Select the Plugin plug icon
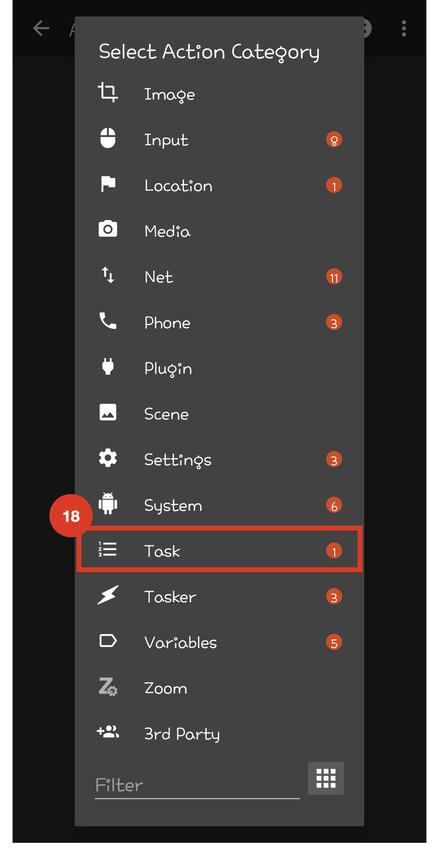This screenshot has width=439, height=868. tap(108, 367)
